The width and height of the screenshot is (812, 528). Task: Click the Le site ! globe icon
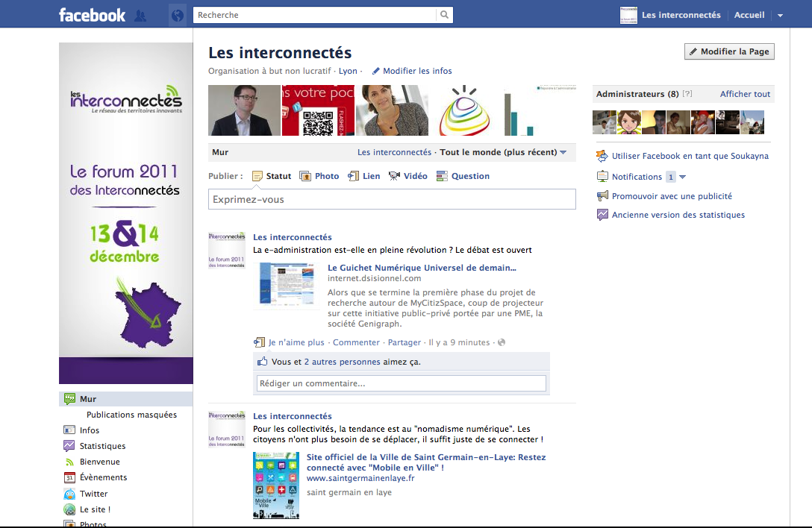(69, 509)
